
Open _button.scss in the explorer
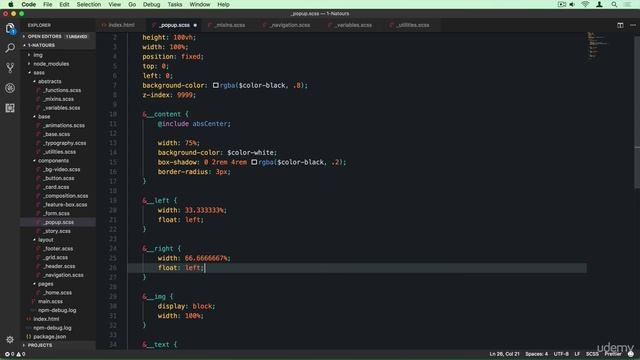[x=58, y=178]
